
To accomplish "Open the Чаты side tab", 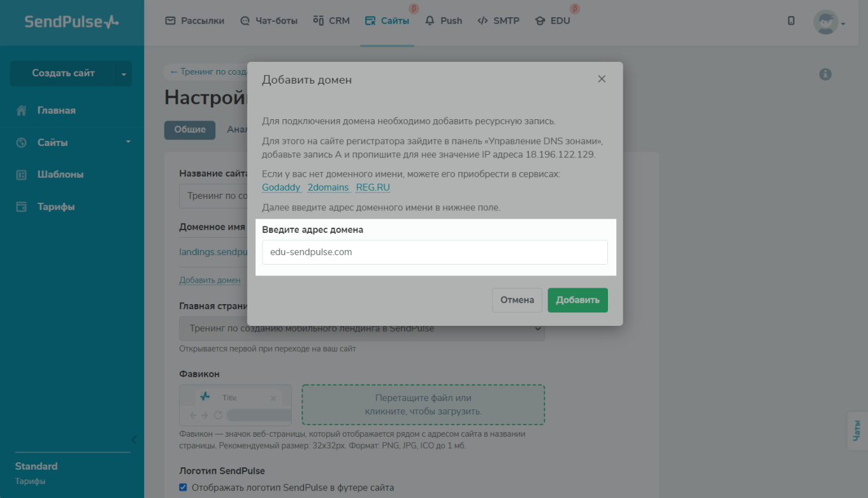I will click(857, 431).
